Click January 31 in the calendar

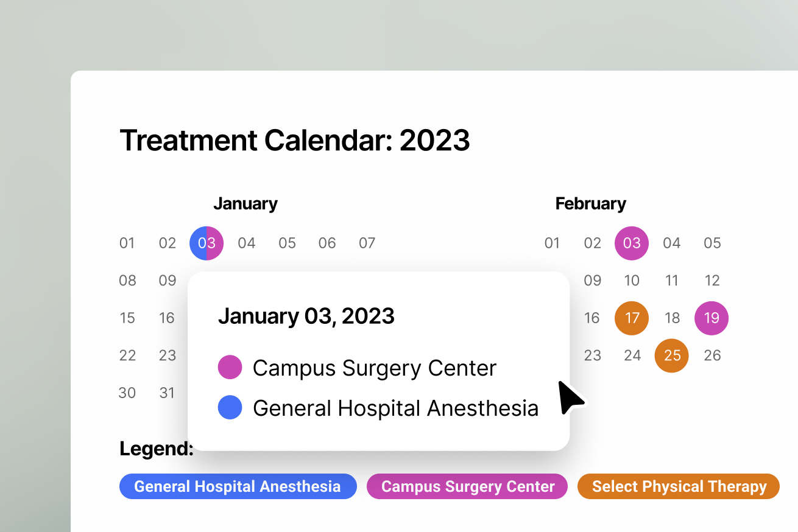[x=167, y=393]
